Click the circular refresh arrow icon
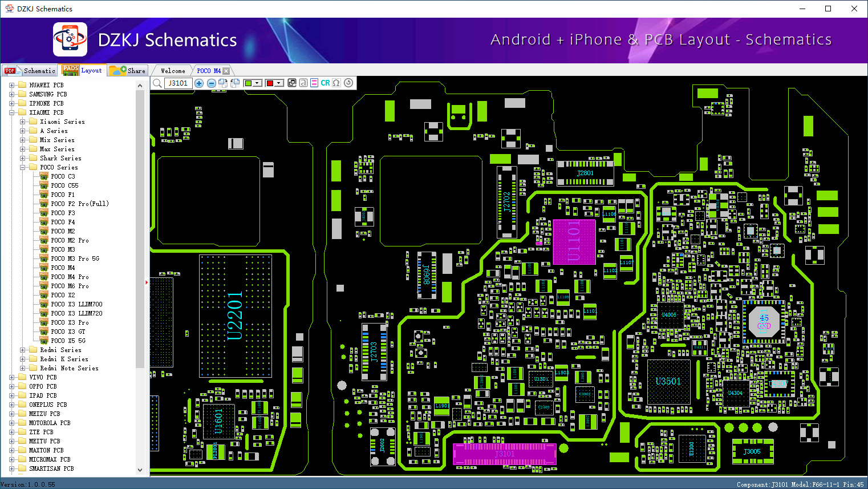This screenshot has width=868, height=489. [x=348, y=83]
